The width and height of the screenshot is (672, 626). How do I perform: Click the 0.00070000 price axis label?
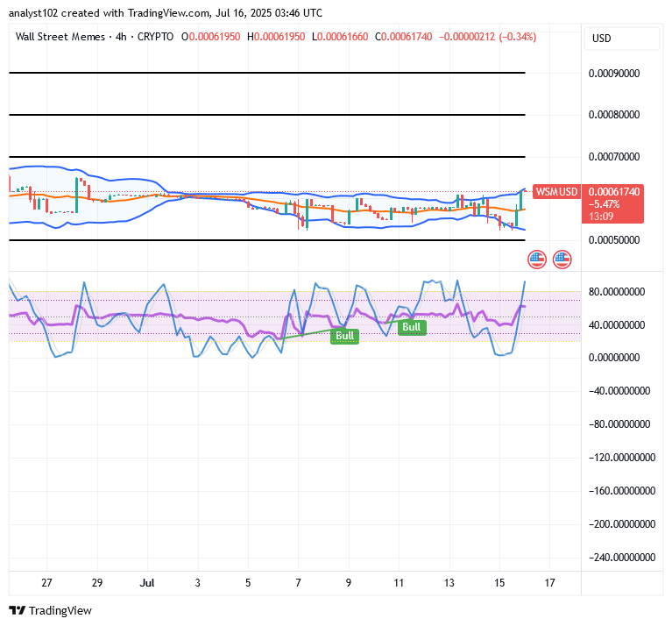click(x=613, y=156)
